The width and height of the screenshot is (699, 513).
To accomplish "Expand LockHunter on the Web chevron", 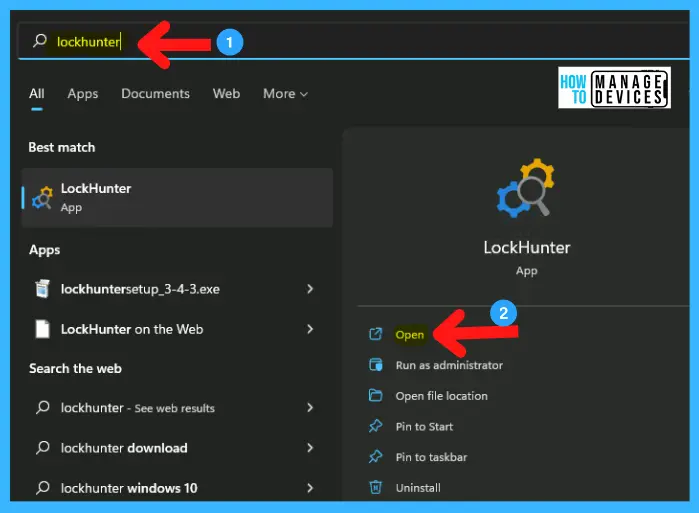I will click(310, 329).
